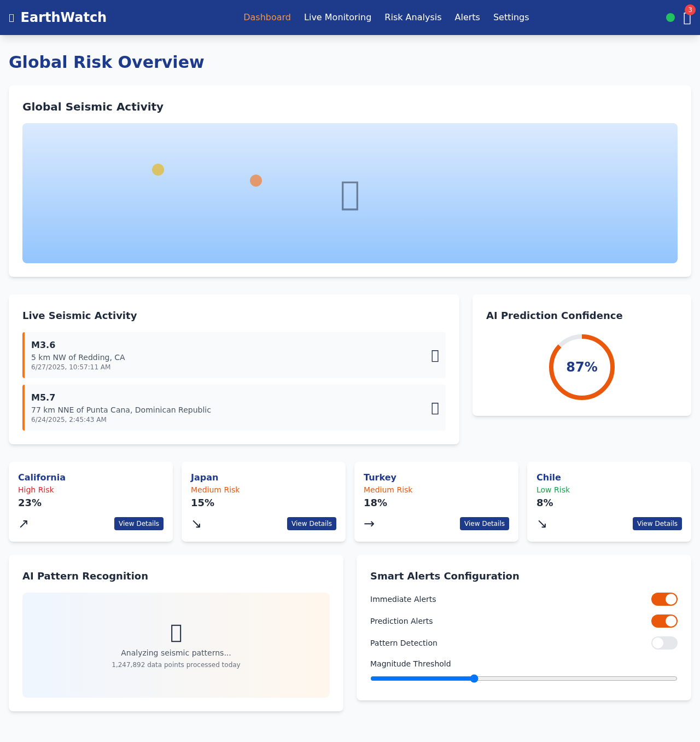This screenshot has width=700, height=742.
Task: Expand the M5.7 Punta Cana earthquake entry
Action: (435, 408)
